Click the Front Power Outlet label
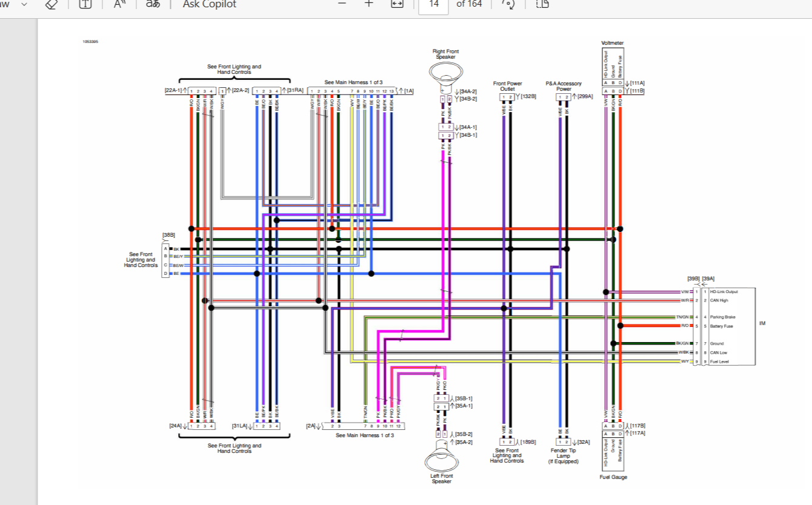This screenshot has height=505, width=812. pyautogui.click(x=507, y=86)
